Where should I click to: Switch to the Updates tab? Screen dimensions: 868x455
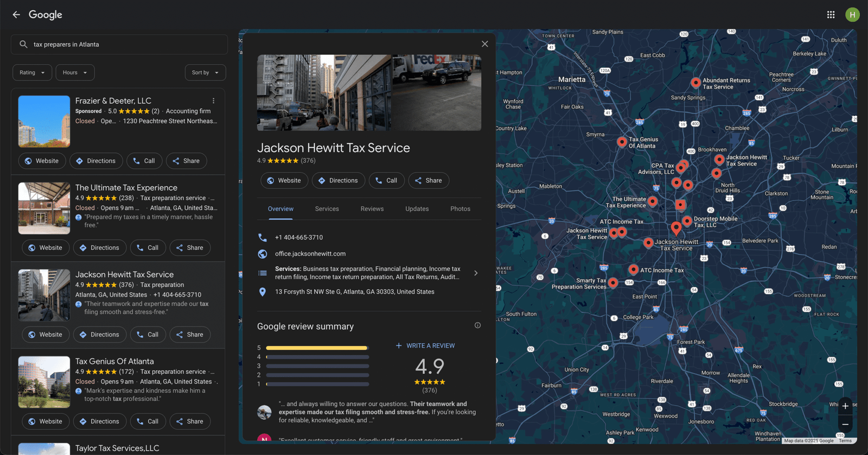(417, 209)
